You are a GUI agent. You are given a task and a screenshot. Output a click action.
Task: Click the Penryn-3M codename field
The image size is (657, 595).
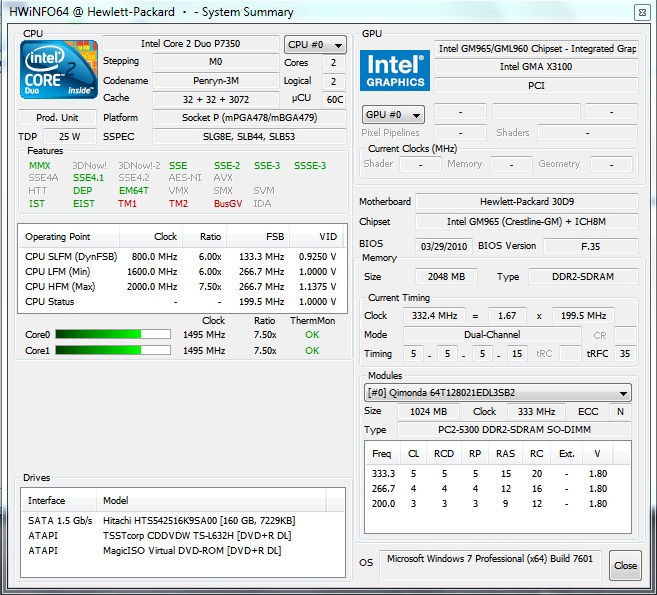pyautogui.click(x=216, y=80)
